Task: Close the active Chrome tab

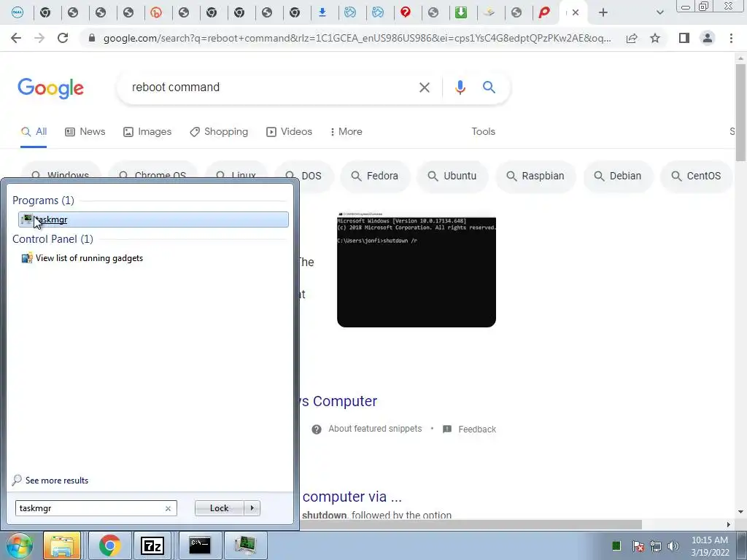Action: (576, 12)
